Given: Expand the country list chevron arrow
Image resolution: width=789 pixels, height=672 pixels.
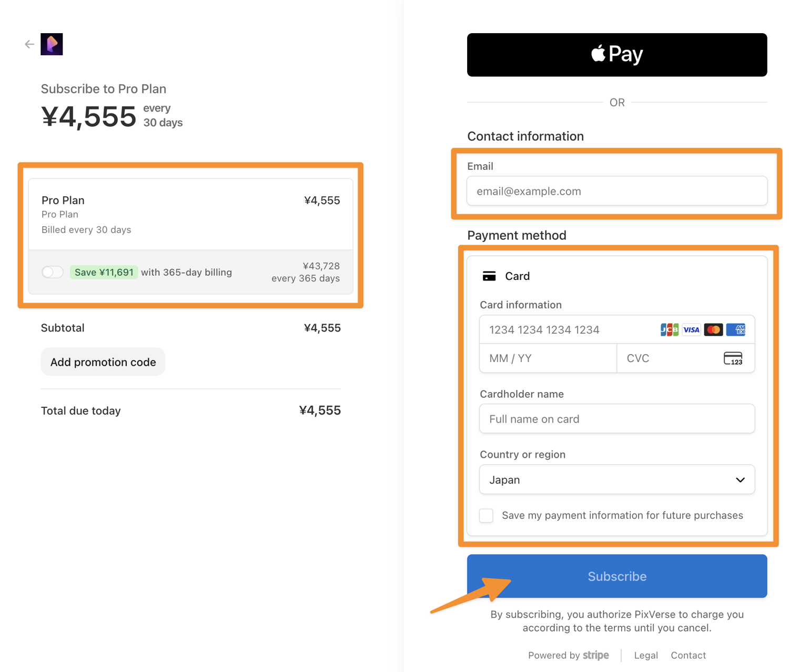Looking at the screenshot, I should (740, 480).
